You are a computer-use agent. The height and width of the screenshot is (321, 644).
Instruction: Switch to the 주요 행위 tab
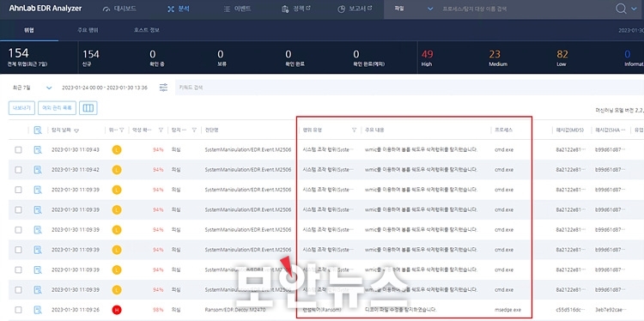(x=88, y=30)
